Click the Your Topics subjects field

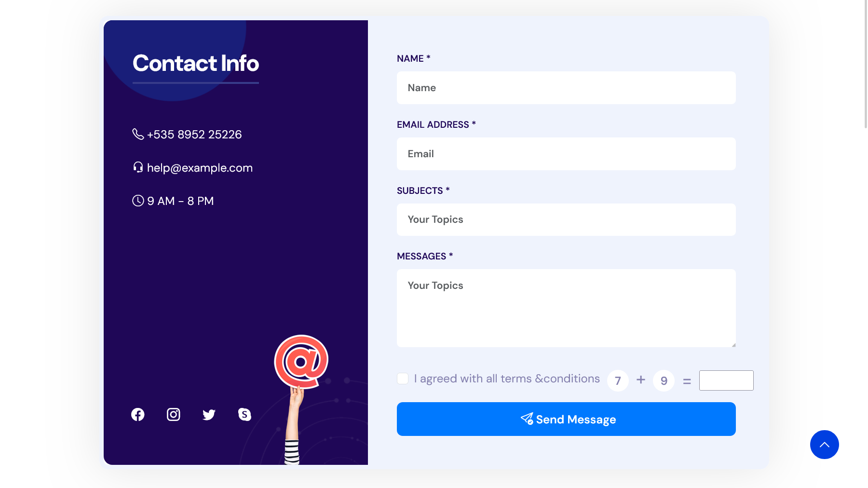(x=566, y=219)
